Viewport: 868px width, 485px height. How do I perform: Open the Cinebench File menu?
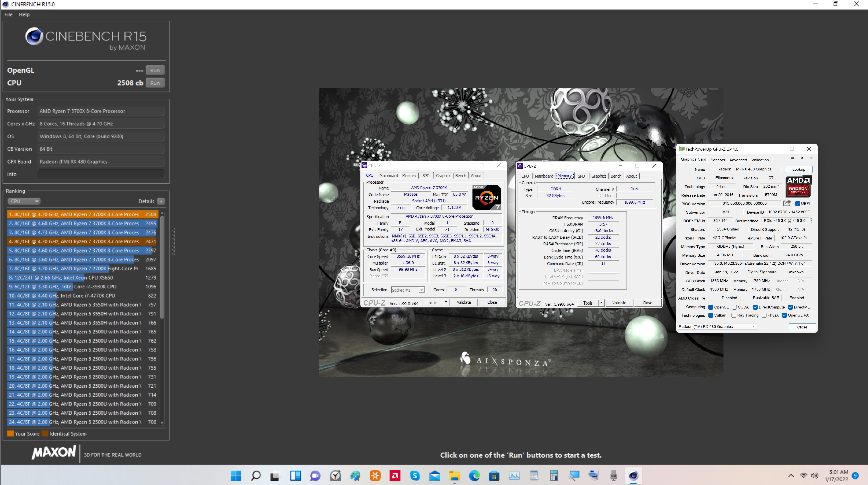tap(8, 14)
